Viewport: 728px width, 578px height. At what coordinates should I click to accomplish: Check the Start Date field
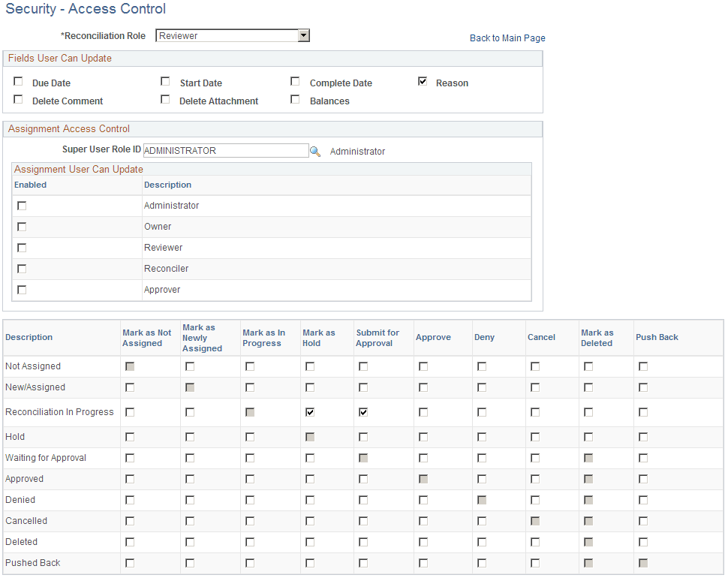click(165, 81)
